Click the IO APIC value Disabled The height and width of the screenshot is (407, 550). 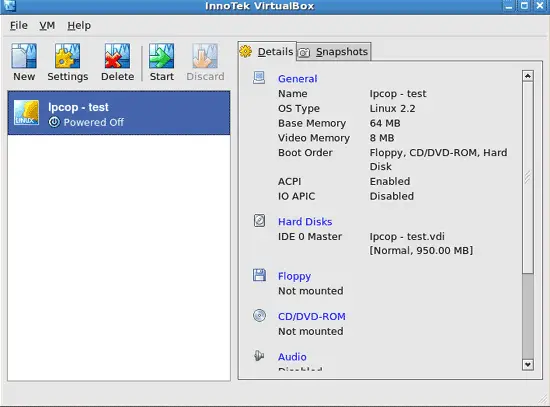coord(391,196)
